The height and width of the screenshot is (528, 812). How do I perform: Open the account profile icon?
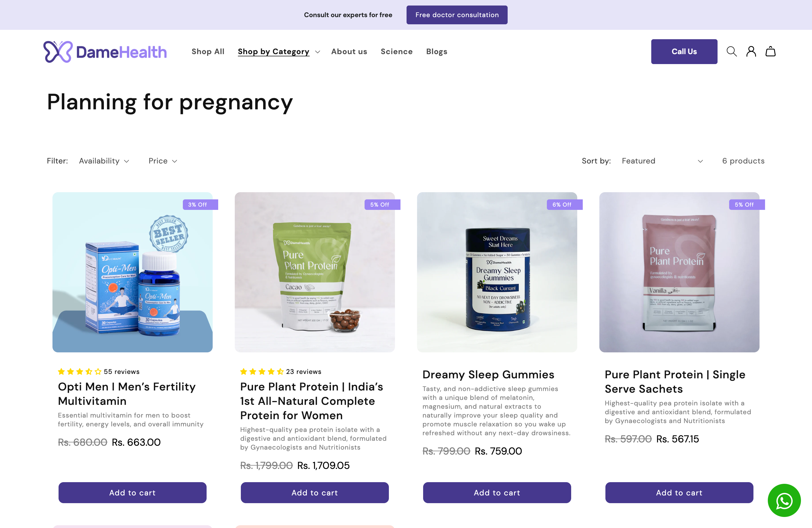(x=751, y=52)
